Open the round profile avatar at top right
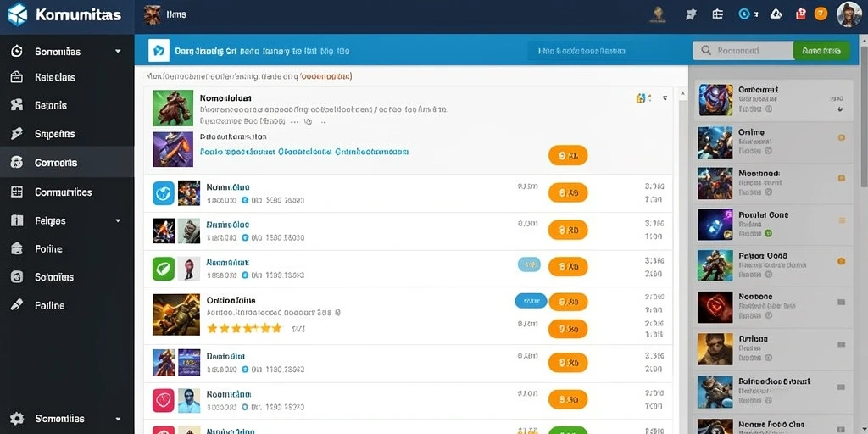 point(849,15)
